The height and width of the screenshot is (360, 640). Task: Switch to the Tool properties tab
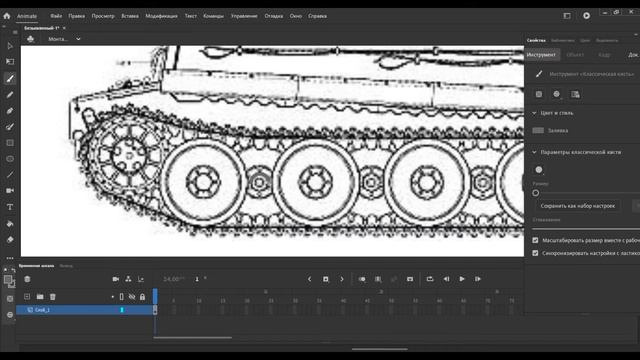tap(541, 55)
